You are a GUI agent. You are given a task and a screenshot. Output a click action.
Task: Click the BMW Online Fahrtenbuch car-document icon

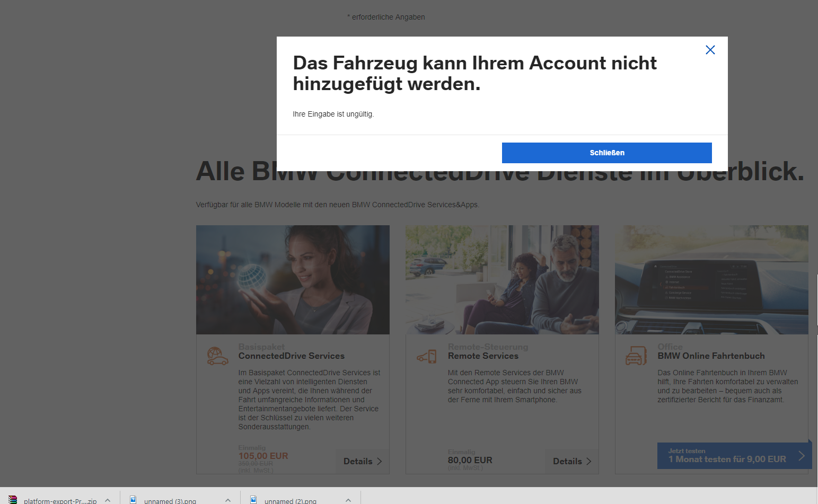[x=636, y=356]
